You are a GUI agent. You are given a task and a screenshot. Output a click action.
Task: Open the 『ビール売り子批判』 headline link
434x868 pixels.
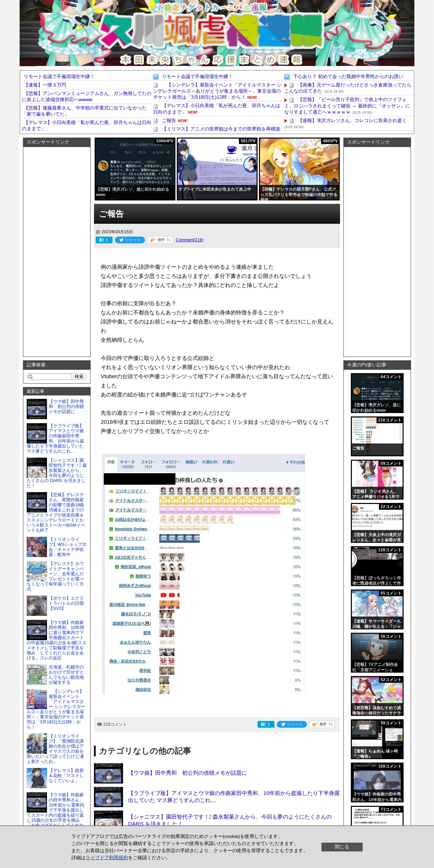[x=347, y=106]
